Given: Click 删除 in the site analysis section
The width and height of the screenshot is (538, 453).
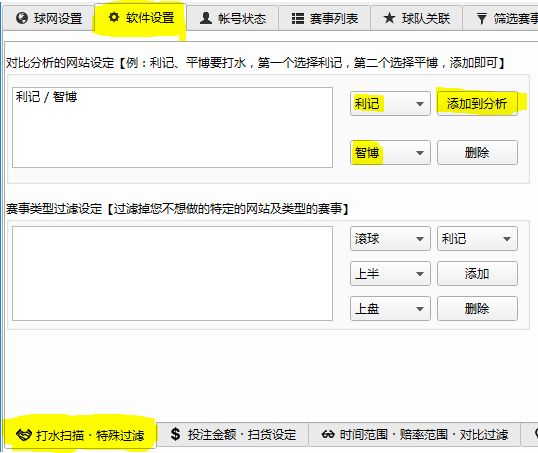Looking at the screenshot, I should tap(477, 152).
